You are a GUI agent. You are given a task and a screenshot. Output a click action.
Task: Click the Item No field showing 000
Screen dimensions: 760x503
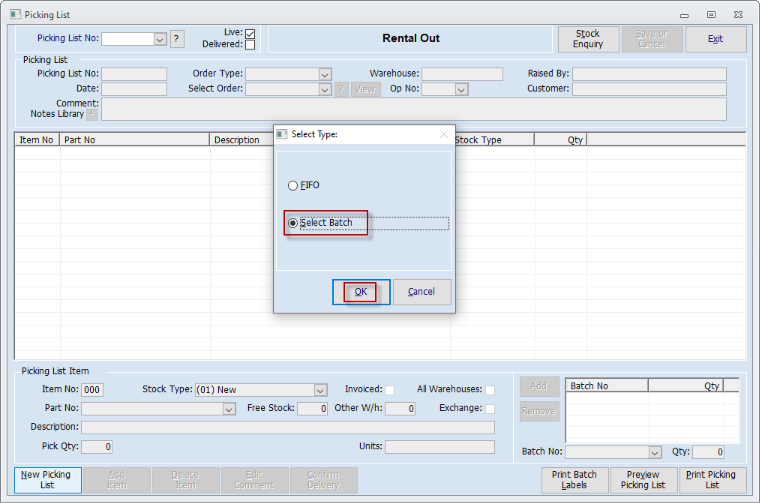tap(92, 390)
